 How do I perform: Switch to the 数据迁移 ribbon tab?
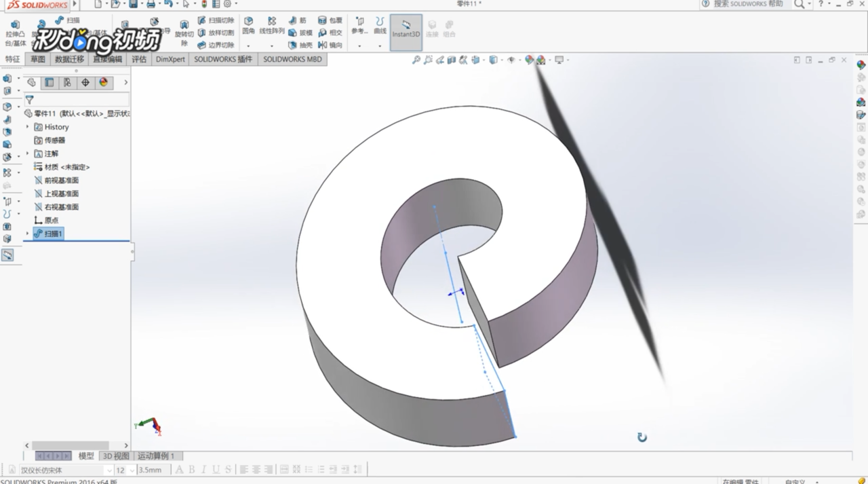69,59
